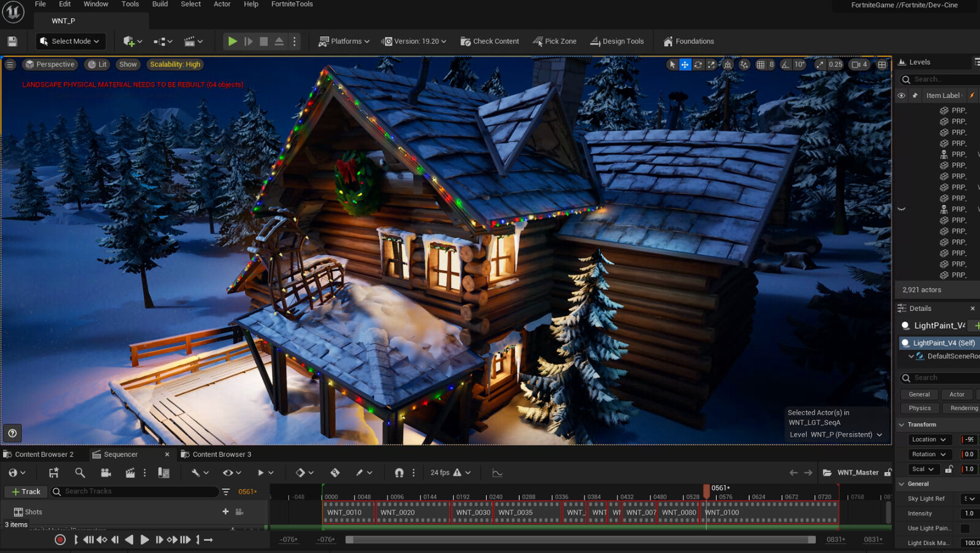Click the Sequencer play reverse button
The image size is (980, 553).
(129, 540)
